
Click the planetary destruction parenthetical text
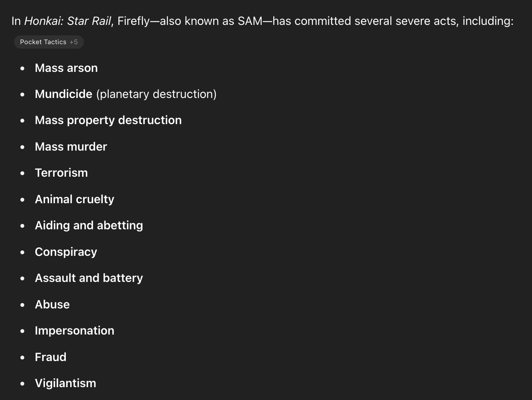coord(156,94)
